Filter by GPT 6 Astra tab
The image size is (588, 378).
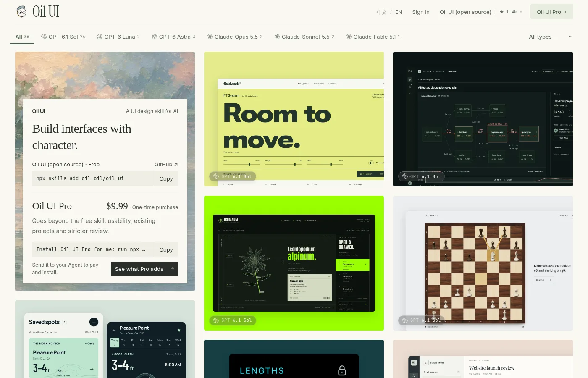click(x=173, y=37)
